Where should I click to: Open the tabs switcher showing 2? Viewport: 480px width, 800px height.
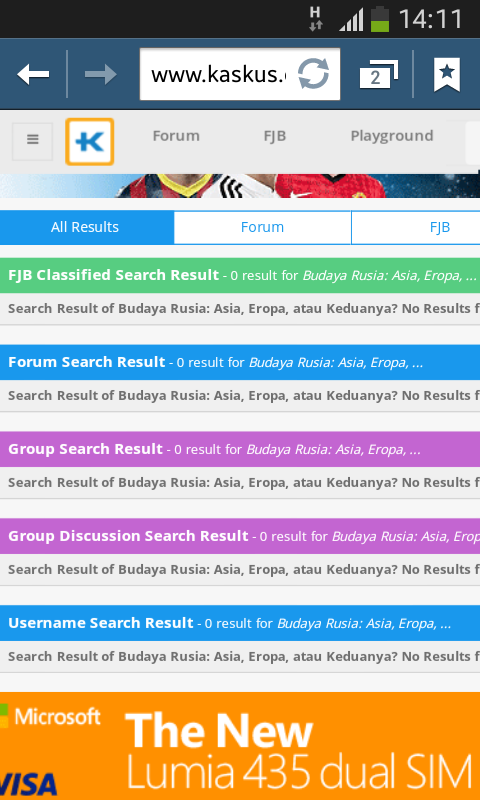click(378, 74)
